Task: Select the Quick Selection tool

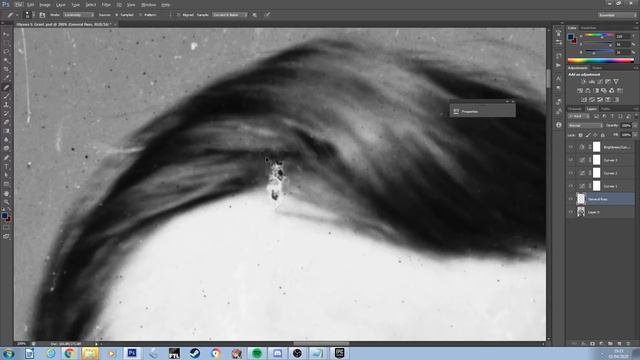Action: 7,60
